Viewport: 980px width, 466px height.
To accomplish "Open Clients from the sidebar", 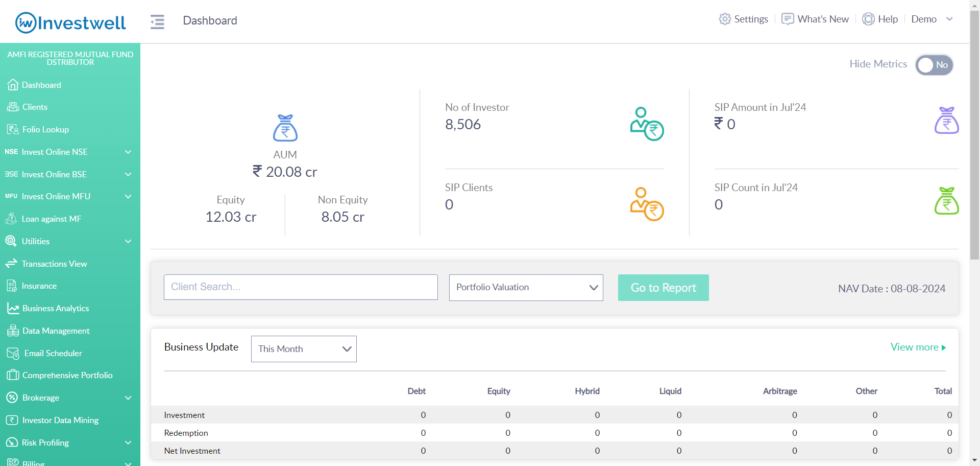I will pos(35,107).
